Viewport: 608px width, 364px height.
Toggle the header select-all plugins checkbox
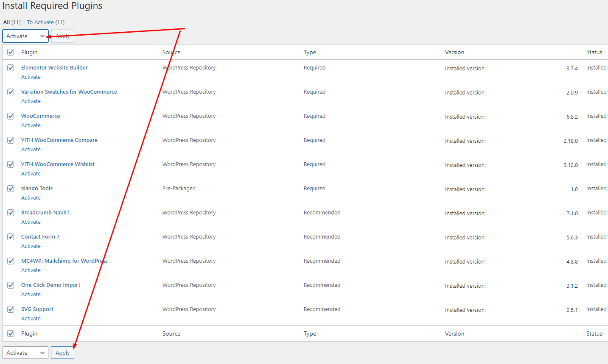pos(11,52)
